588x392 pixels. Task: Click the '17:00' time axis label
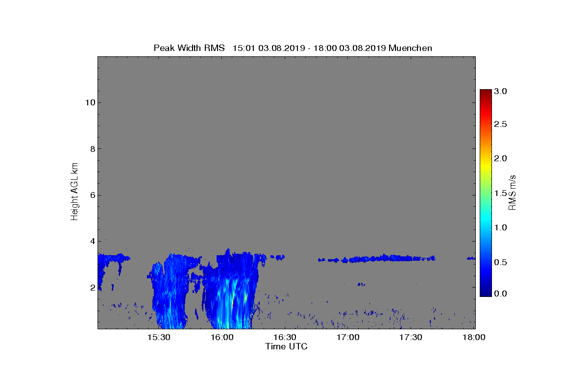[x=348, y=338]
